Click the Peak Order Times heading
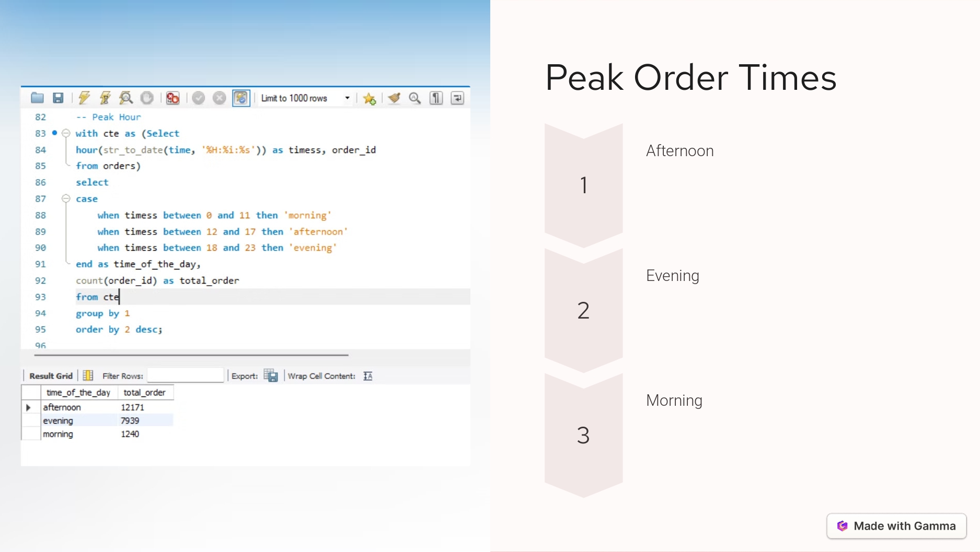Viewport: 980px width, 552px height. [x=690, y=77]
